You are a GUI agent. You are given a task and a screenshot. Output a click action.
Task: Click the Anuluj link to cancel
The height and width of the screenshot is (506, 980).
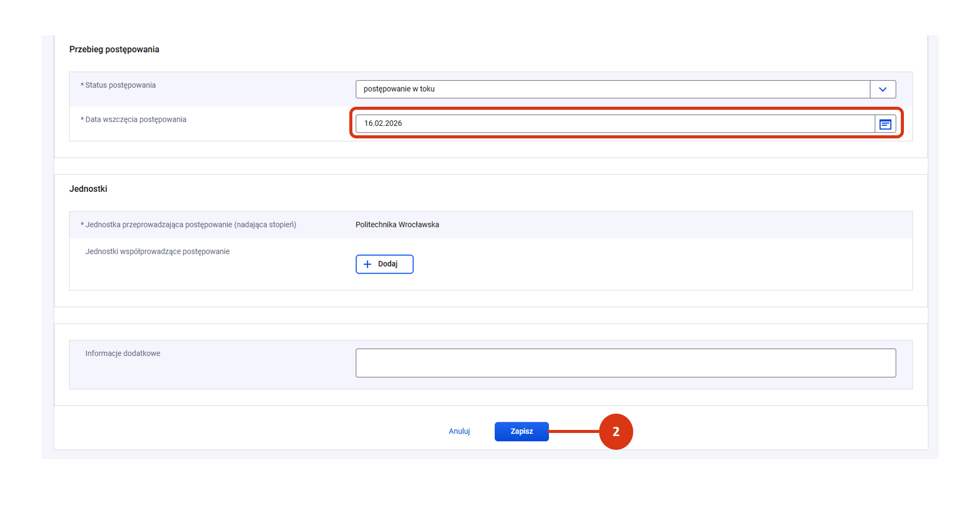tap(459, 431)
